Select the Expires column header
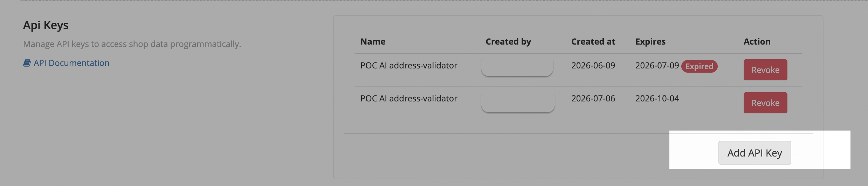Image resolution: width=868 pixels, height=186 pixels. coord(650,42)
